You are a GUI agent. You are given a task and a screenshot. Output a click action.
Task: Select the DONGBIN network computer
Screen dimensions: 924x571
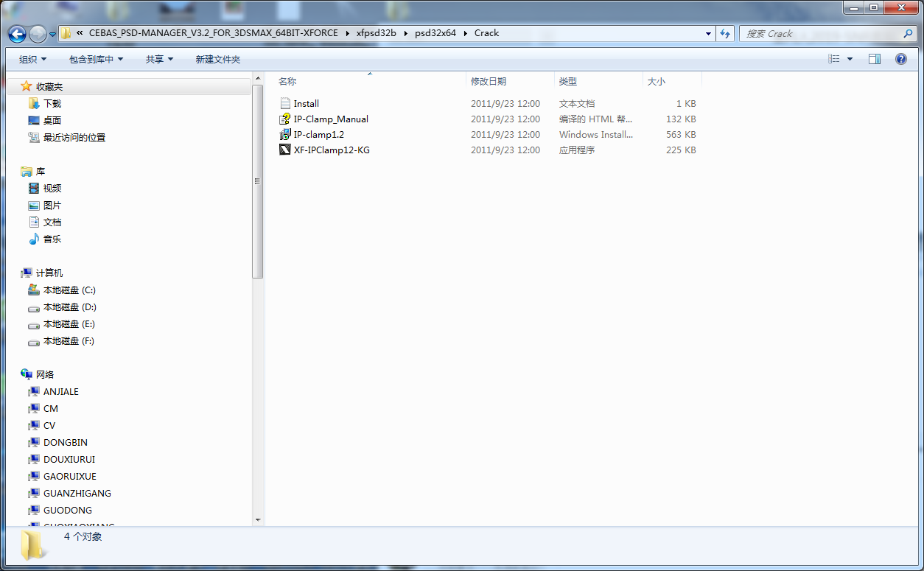pos(66,442)
